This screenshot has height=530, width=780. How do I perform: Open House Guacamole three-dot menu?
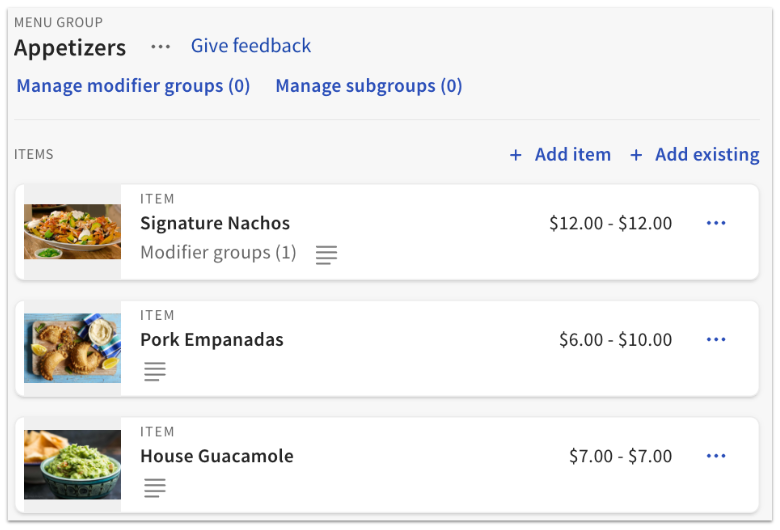point(716,456)
